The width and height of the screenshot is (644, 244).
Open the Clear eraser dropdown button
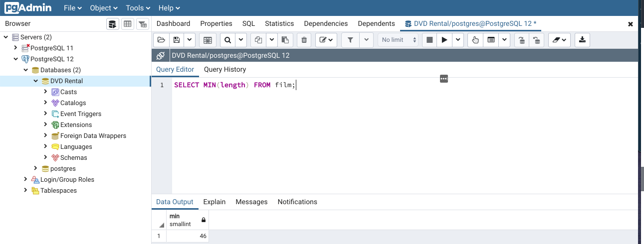559,40
